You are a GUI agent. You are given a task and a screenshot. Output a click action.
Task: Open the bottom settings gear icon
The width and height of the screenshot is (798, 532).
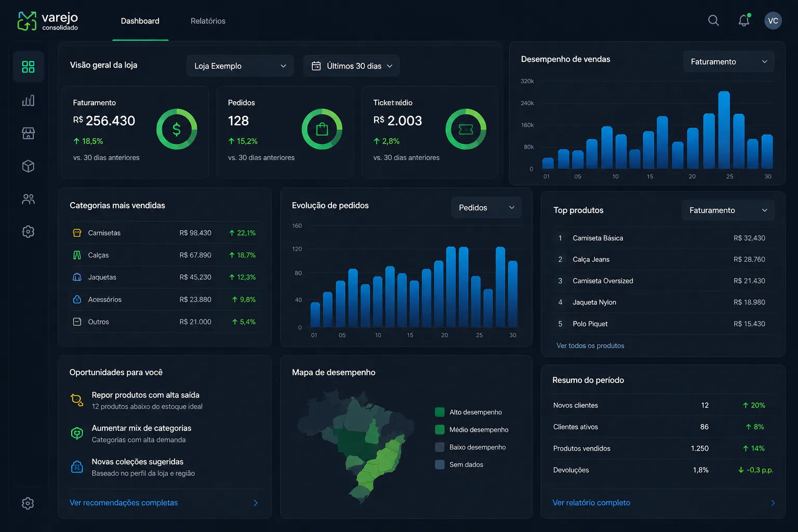click(28, 503)
